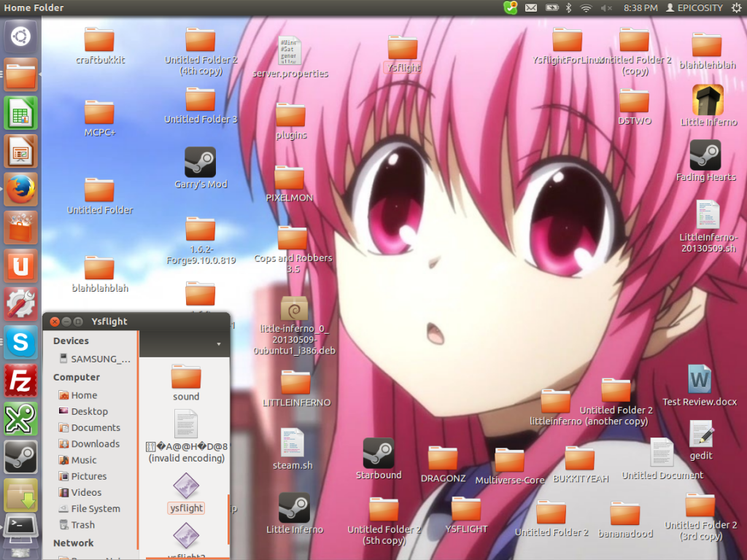Open Terminal from the launcher

[x=20, y=526]
